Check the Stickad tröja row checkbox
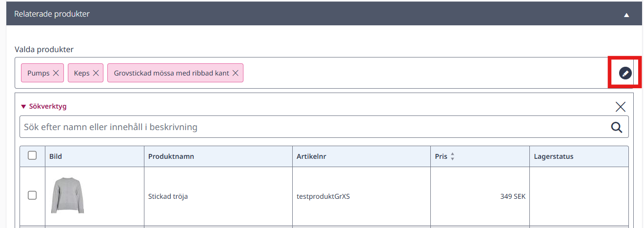This screenshot has width=644, height=228. (32, 195)
